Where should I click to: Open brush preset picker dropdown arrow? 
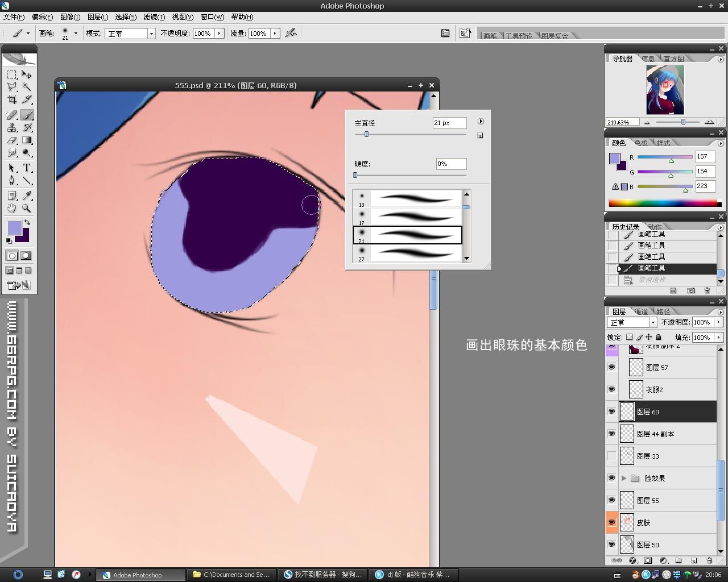point(76,33)
